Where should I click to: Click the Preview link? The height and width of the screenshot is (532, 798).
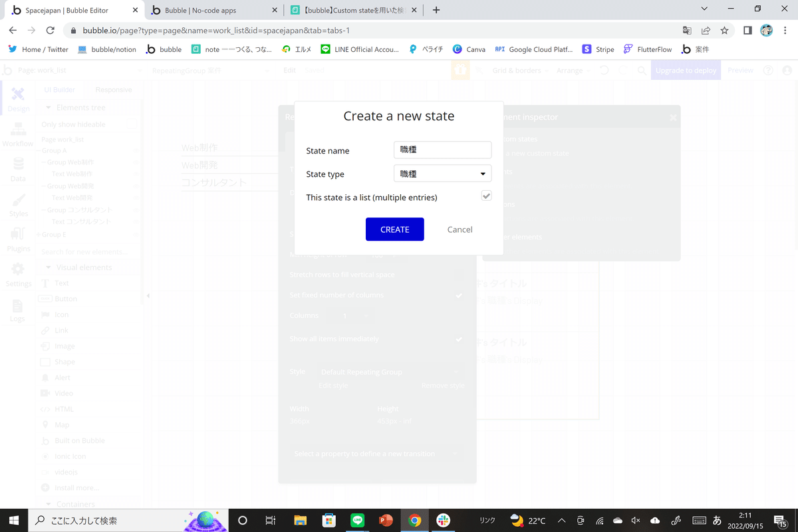740,70
